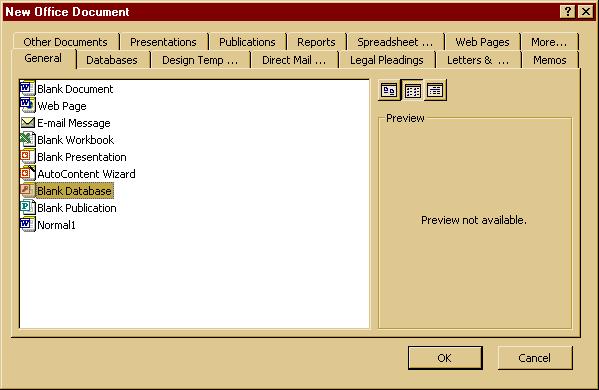Select the Blank Document label
This screenshot has width=599, height=390.
pos(75,89)
